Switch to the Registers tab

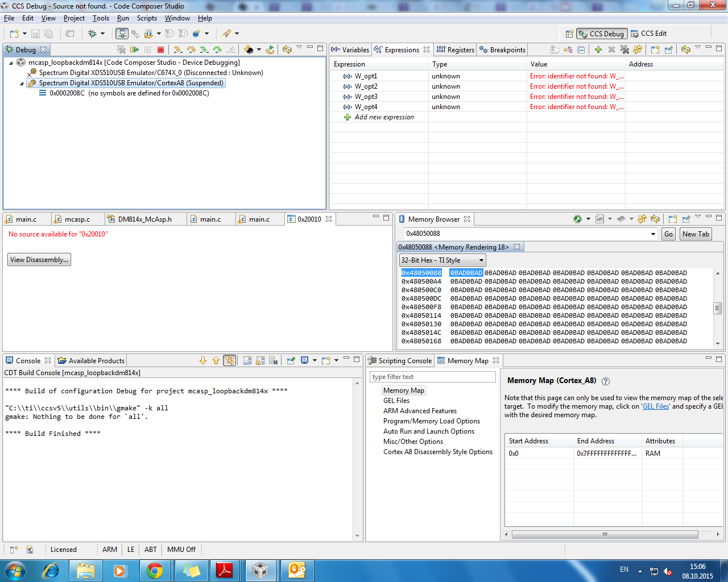point(456,50)
